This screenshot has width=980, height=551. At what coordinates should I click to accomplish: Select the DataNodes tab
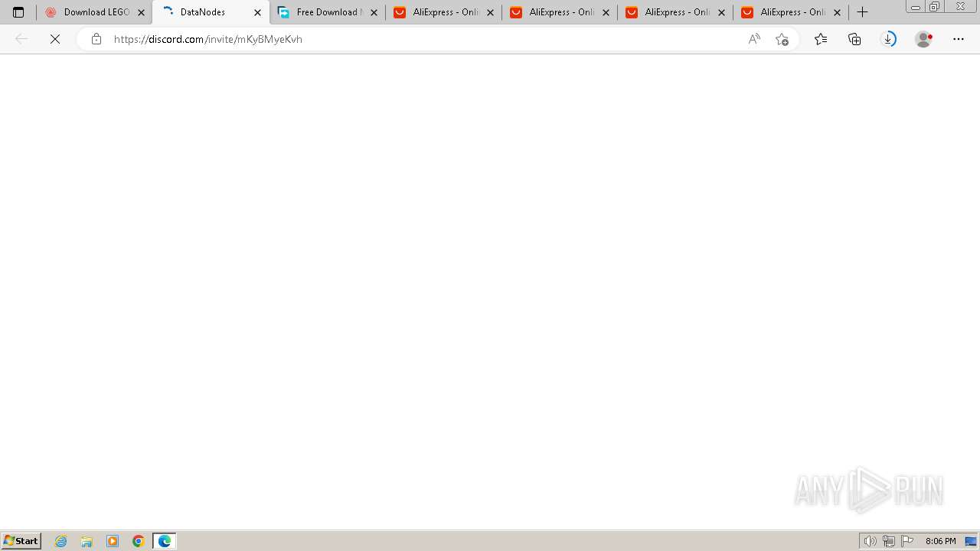211,12
